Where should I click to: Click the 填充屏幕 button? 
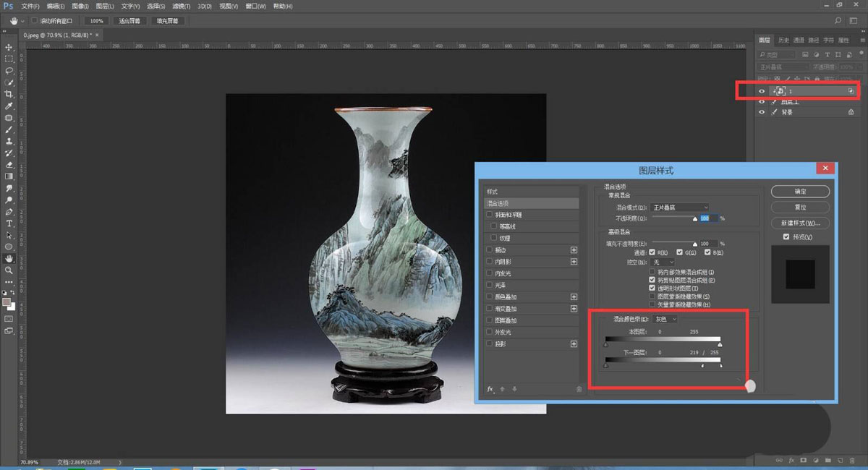point(169,21)
